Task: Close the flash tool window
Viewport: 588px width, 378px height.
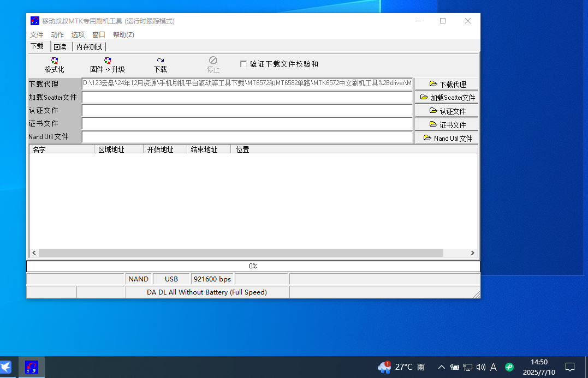Action: [x=468, y=21]
